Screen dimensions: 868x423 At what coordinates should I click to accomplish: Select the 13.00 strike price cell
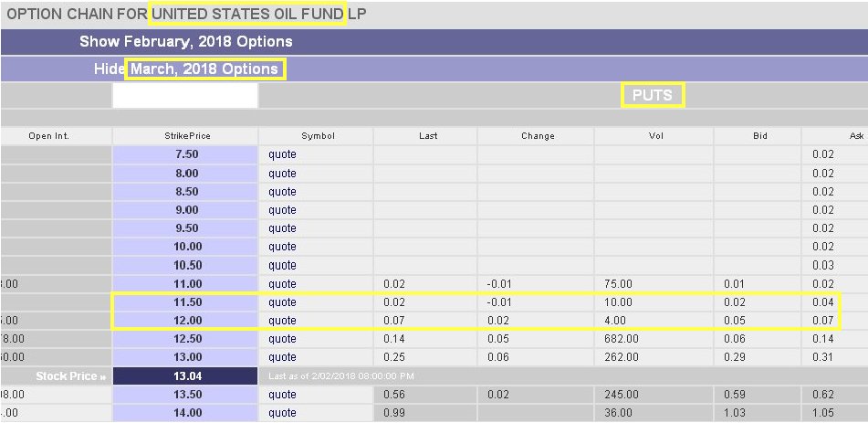click(x=185, y=357)
